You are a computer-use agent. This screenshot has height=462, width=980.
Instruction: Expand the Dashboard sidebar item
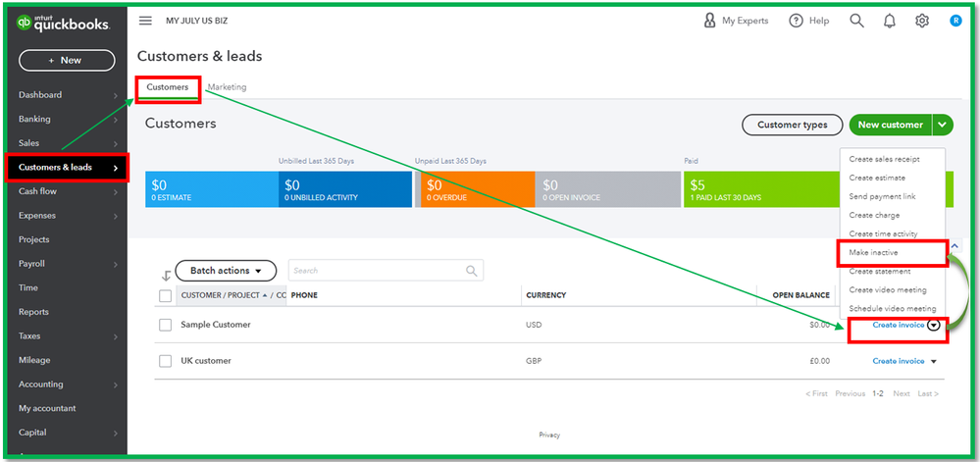[x=116, y=96]
